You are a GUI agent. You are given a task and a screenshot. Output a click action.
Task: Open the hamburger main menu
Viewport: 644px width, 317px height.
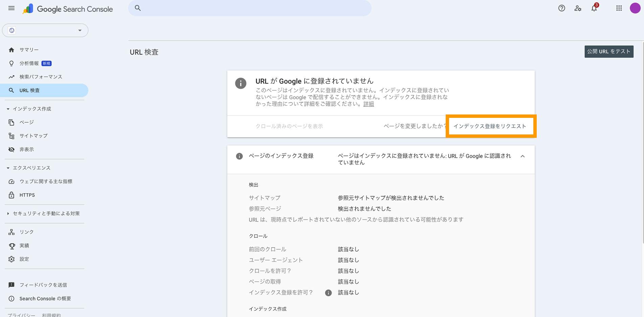(x=12, y=8)
